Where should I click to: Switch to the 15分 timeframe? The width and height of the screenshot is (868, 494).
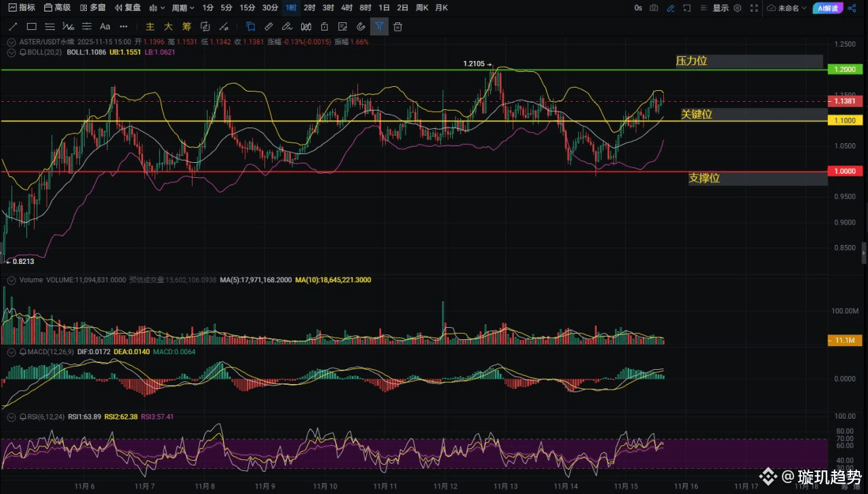tap(248, 8)
